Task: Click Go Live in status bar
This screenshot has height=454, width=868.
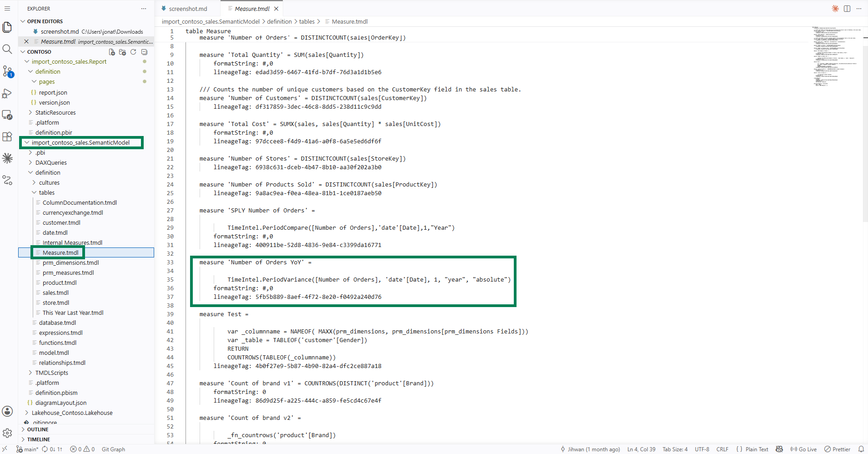Action: coord(803,449)
